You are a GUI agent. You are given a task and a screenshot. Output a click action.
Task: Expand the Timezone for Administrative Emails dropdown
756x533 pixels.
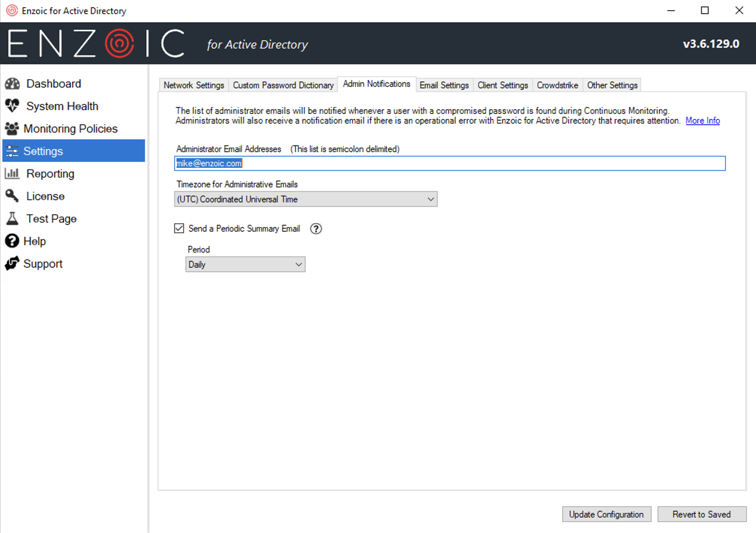[306, 199]
